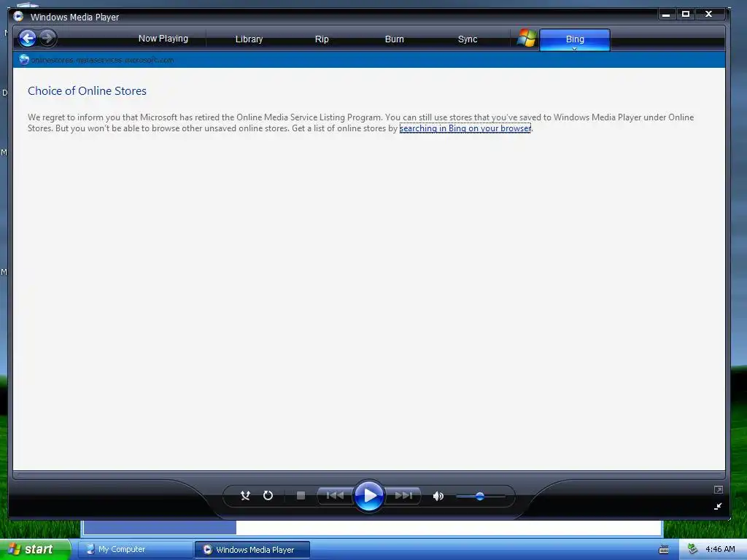Toggle repeat playback
Viewport: 747px width, 560px height.
[268, 496]
